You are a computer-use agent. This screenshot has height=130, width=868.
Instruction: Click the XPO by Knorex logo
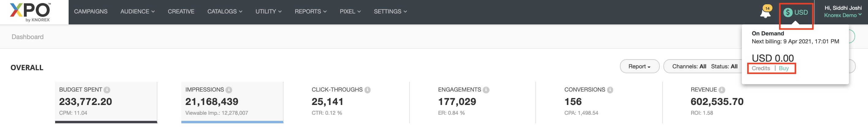pos(30,12)
